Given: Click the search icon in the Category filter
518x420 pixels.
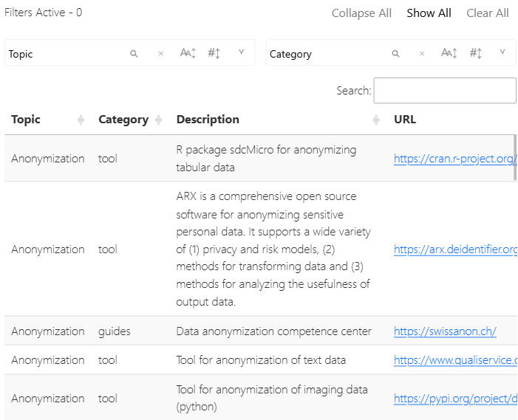Looking at the screenshot, I should click(x=395, y=54).
